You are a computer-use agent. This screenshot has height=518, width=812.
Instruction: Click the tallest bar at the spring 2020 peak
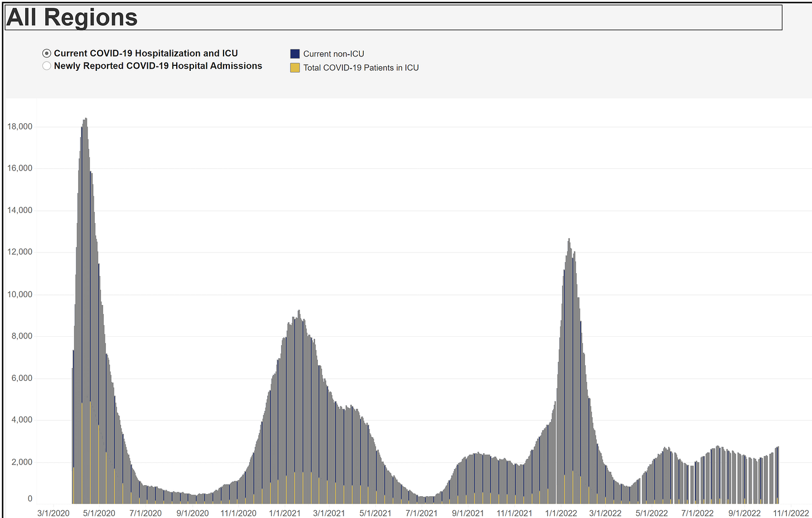coord(85,311)
